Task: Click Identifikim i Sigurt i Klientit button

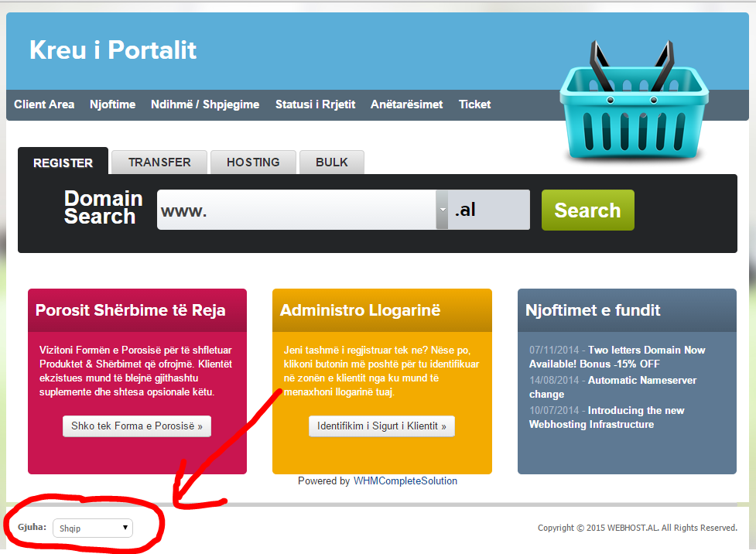Action: (x=381, y=426)
